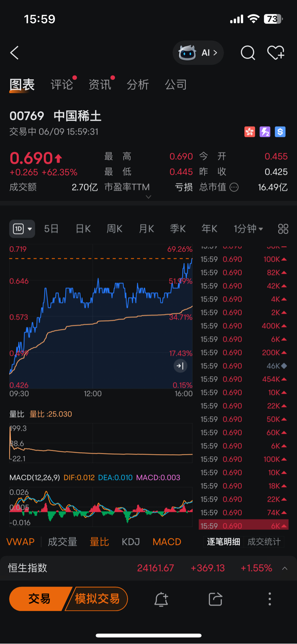Open search with the magnifier icon
Screen dimensions: 297x644
click(x=248, y=53)
